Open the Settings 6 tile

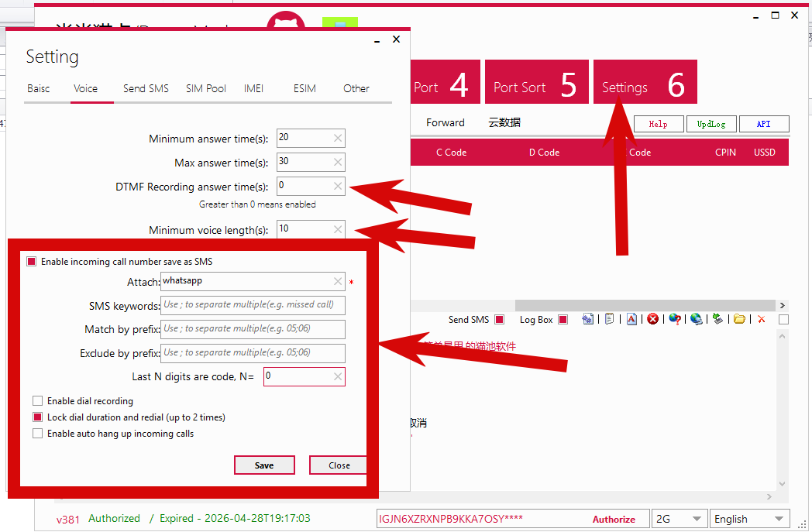pos(645,82)
